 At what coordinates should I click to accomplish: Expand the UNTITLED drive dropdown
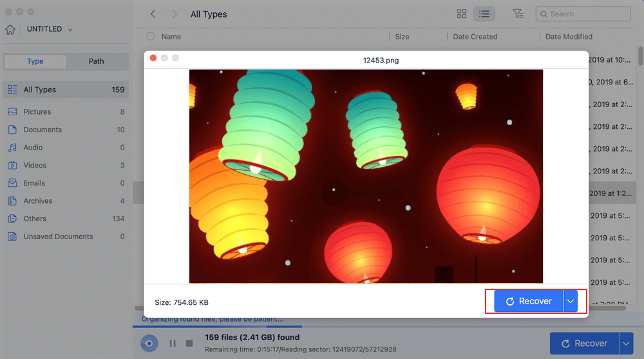click(x=70, y=30)
